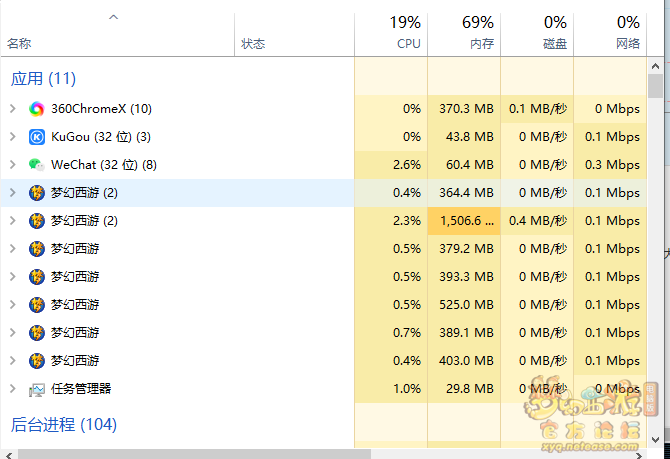Click the vertical scrollbar thumb

pyautogui.click(x=655, y=86)
